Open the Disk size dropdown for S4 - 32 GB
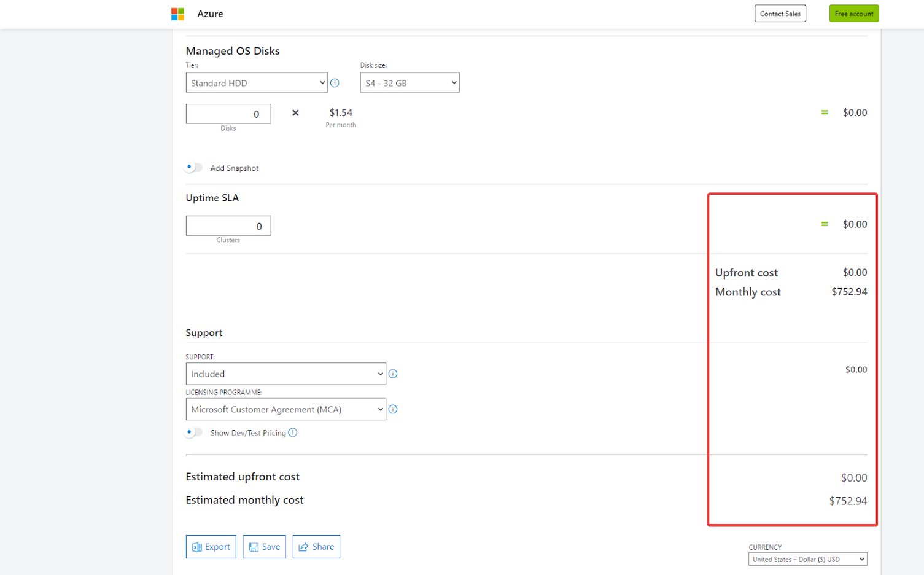This screenshot has width=924, height=575. [409, 82]
